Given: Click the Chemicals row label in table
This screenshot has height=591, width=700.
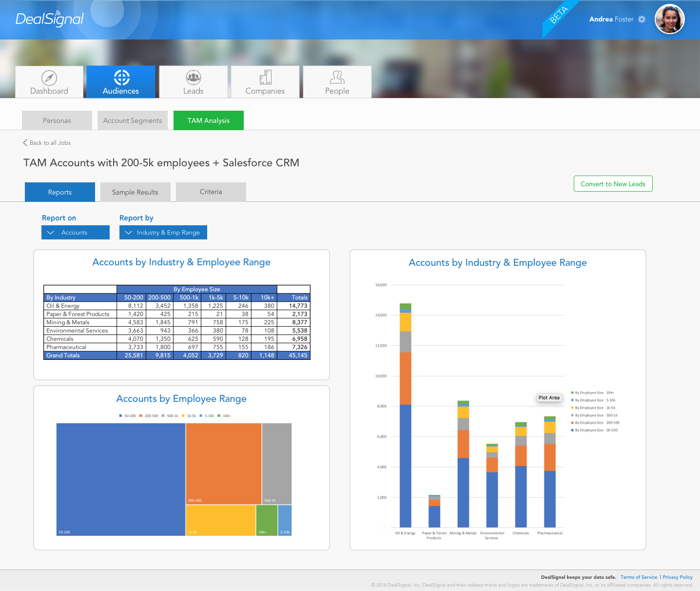Looking at the screenshot, I should pyautogui.click(x=60, y=339).
